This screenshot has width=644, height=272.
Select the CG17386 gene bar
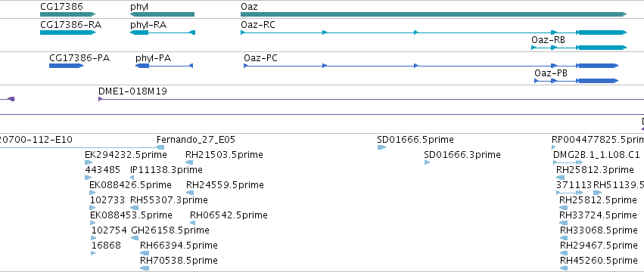pyautogui.click(x=68, y=14)
